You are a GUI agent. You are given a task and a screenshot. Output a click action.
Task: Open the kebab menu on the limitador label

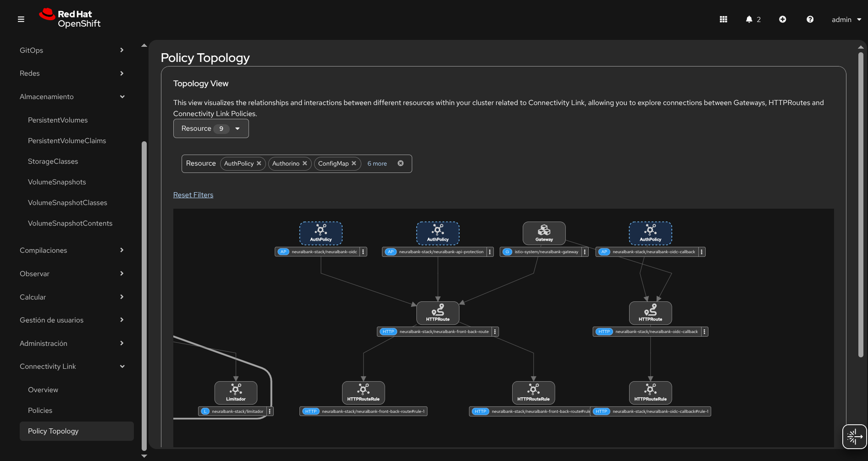269,411
